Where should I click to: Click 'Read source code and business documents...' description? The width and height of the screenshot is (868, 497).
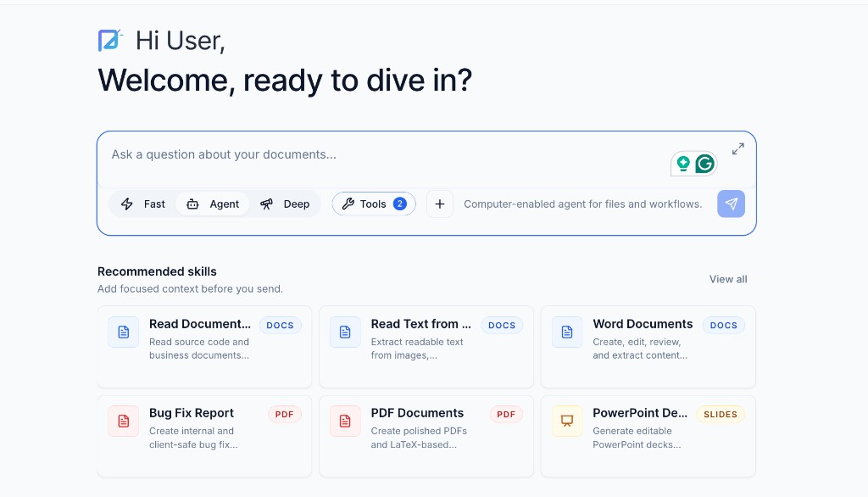pos(199,349)
